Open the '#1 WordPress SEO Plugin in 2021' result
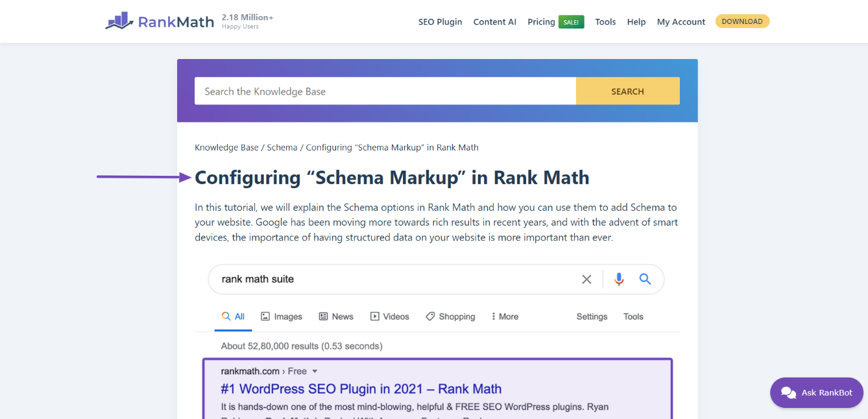This screenshot has height=419, width=868. tap(361, 389)
